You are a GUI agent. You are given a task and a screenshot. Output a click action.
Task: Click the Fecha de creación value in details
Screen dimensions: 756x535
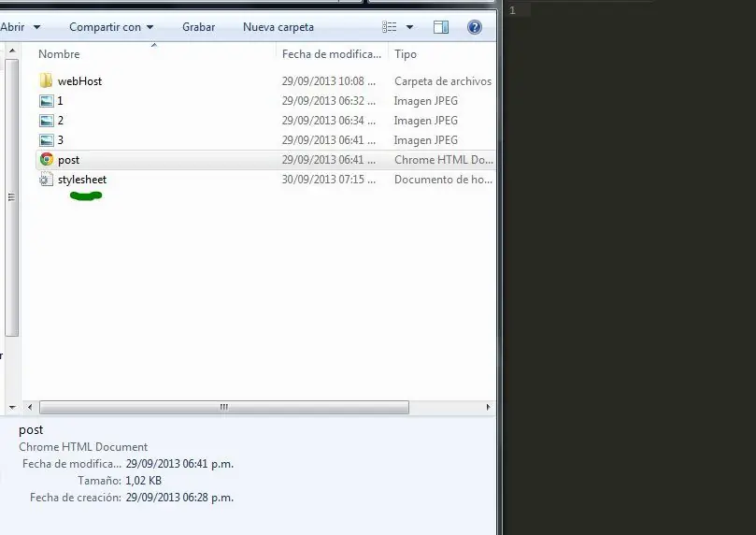coord(179,498)
